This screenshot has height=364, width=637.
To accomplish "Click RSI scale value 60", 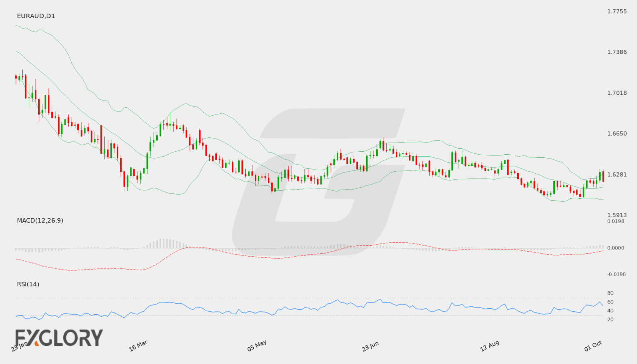I will 610,302.
